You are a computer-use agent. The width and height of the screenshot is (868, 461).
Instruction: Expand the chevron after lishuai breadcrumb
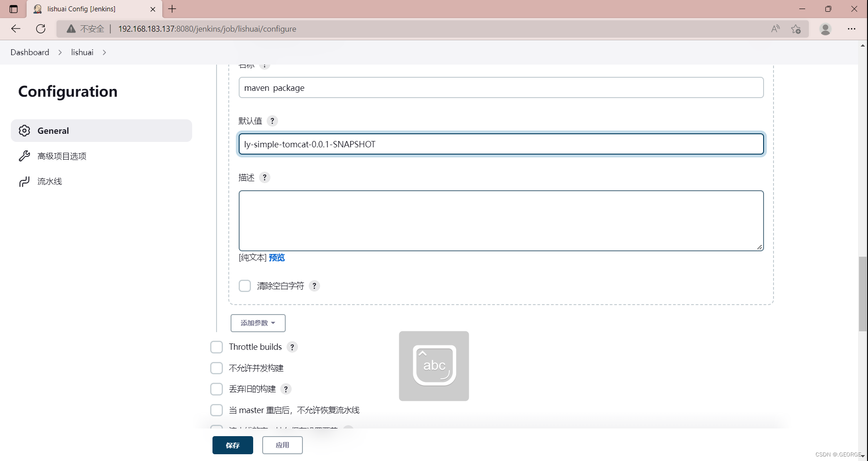[104, 52]
